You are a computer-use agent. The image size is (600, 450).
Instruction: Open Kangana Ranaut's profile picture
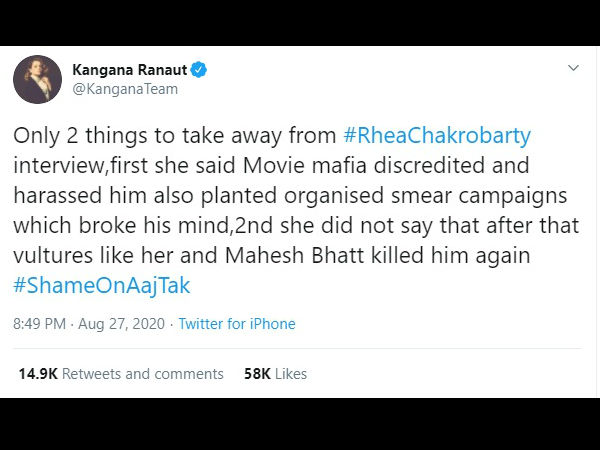click(x=38, y=79)
